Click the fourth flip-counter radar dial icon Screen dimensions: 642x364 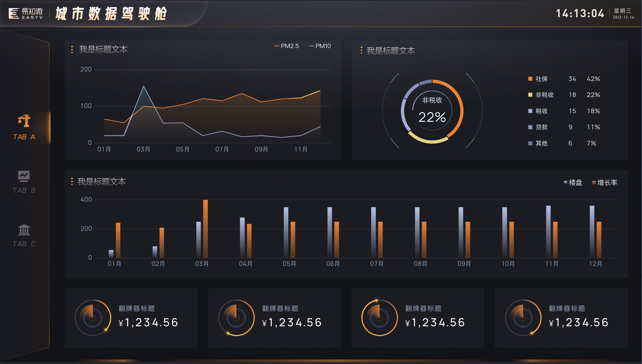[523, 318]
